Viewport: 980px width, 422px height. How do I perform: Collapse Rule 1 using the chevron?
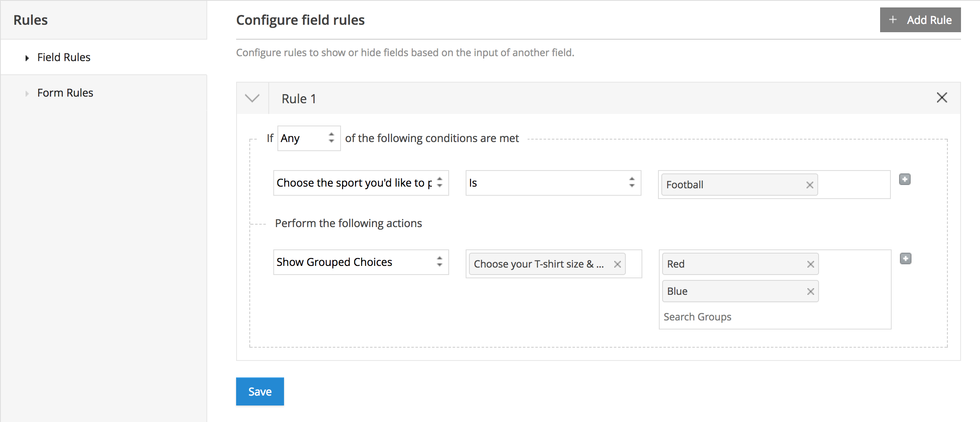252,98
